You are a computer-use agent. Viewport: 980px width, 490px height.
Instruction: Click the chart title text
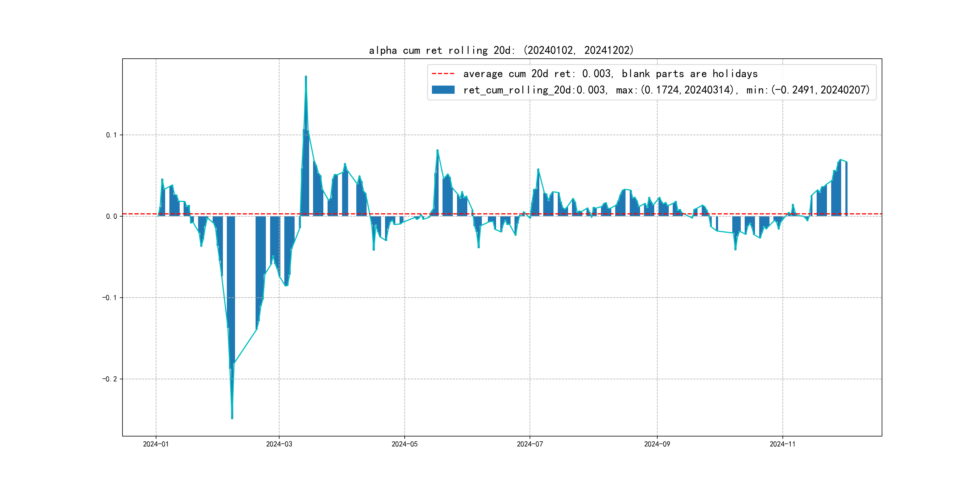501,50
